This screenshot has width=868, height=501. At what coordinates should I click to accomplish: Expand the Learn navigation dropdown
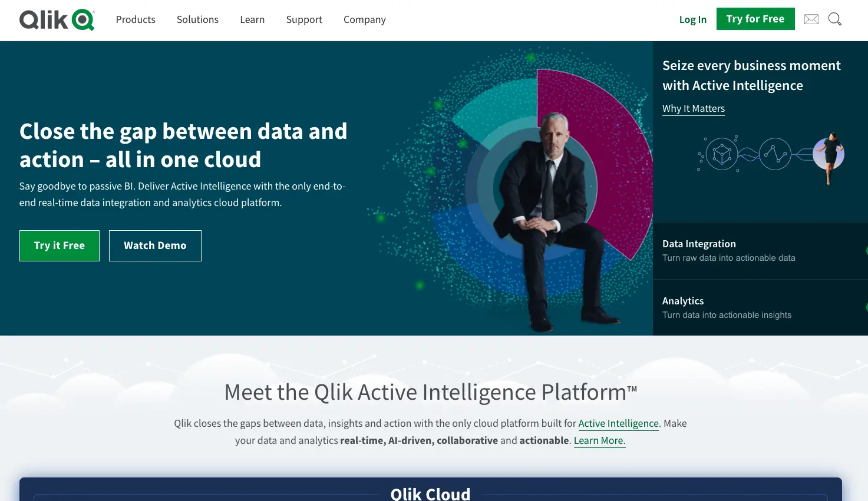(x=252, y=19)
